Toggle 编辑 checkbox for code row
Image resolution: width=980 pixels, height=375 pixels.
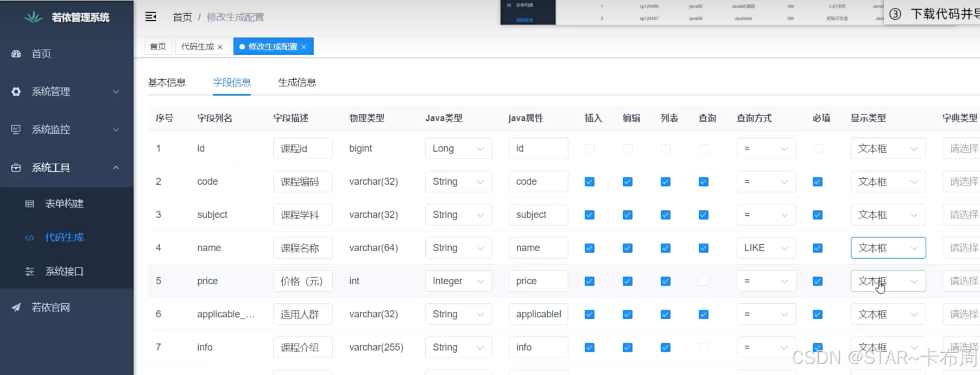tap(628, 182)
